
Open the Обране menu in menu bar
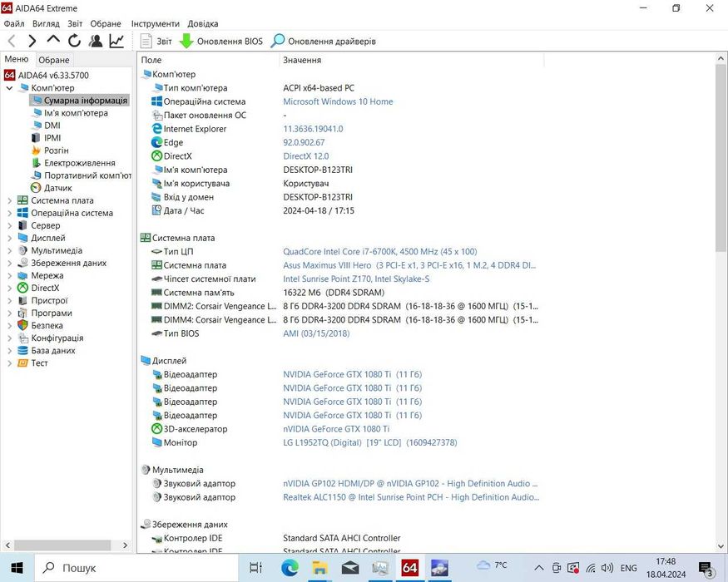pos(106,23)
